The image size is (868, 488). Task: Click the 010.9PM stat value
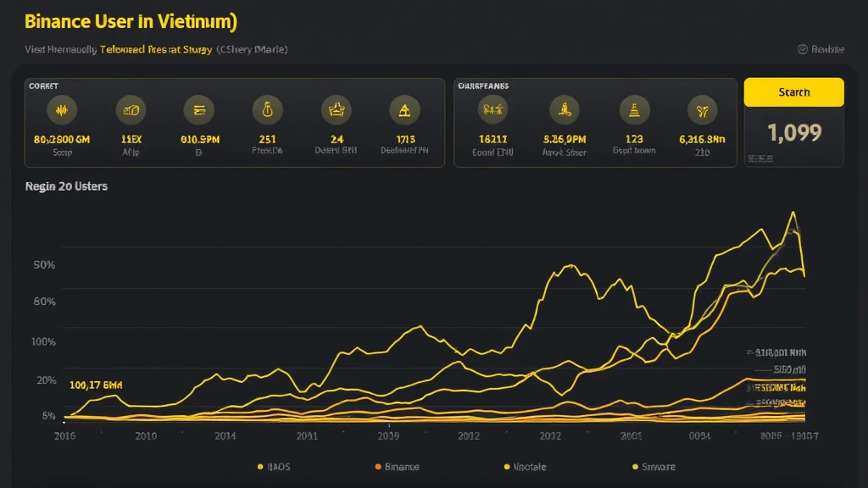coord(200,140)
